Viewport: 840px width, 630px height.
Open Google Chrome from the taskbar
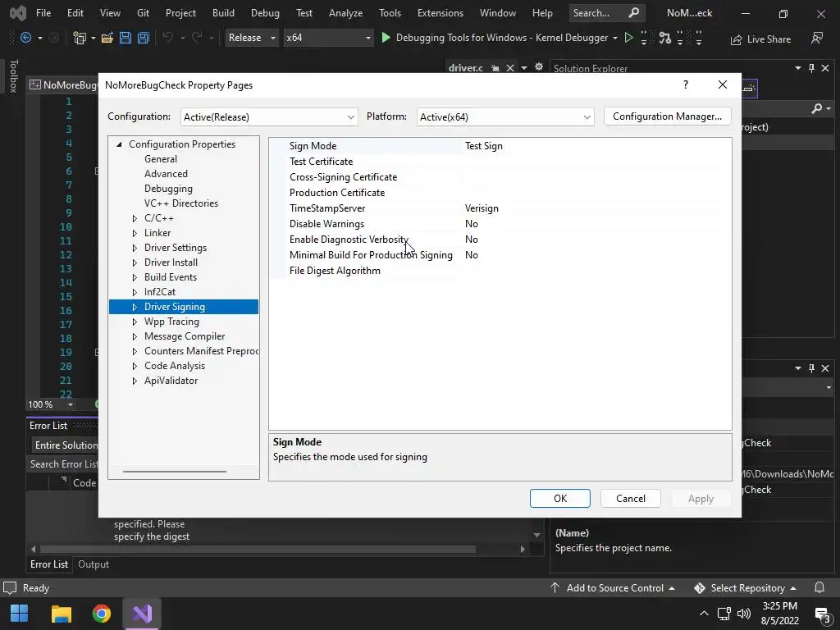[101, 614]
